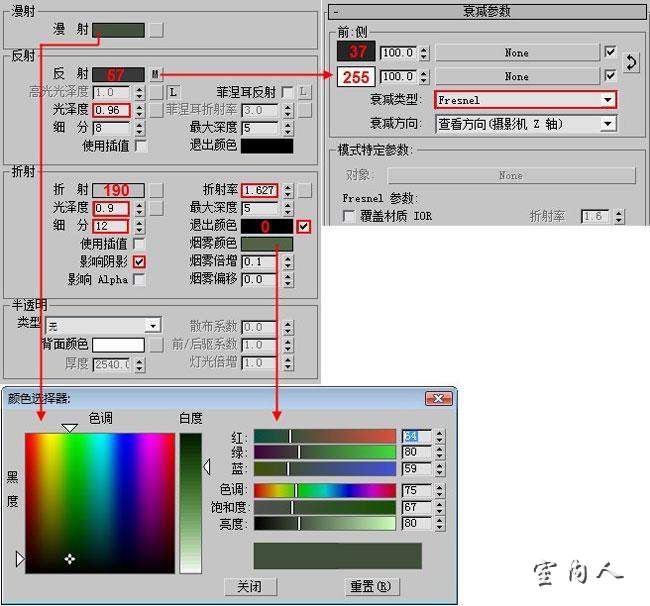Click the 色调 rainbow slider bar
Image resolution: width=650 pixels, height=606 pixels.
point(325,490)
